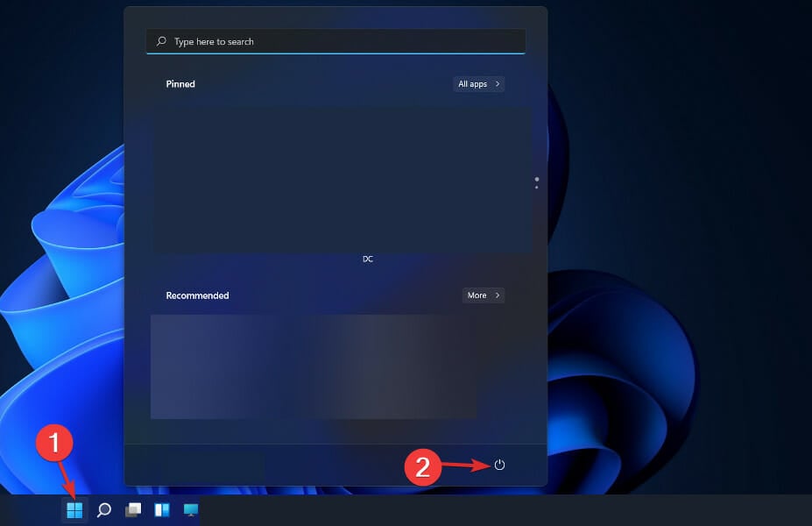Click the Pinned section heading

coord(180,83)
